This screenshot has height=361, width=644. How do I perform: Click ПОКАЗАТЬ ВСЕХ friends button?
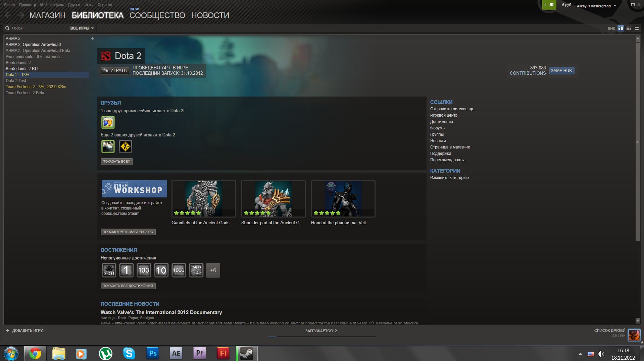tap(116, 161)
